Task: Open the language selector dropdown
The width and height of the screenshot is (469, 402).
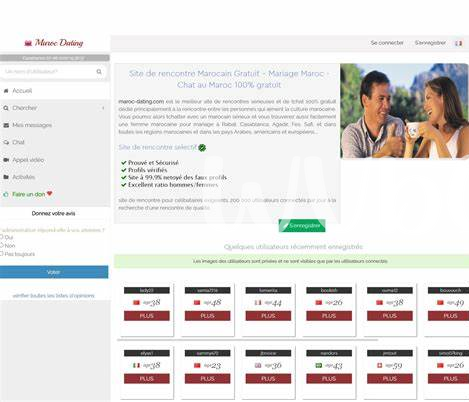Action: click(459, 43)
